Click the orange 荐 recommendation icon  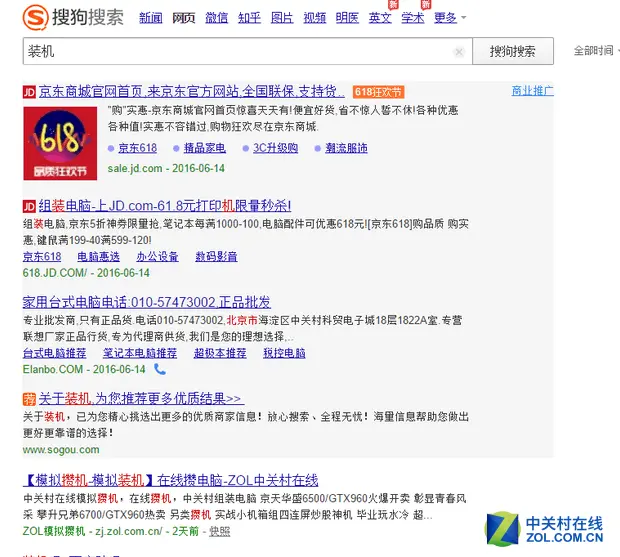pyautogui.click(x=29, y=399)
